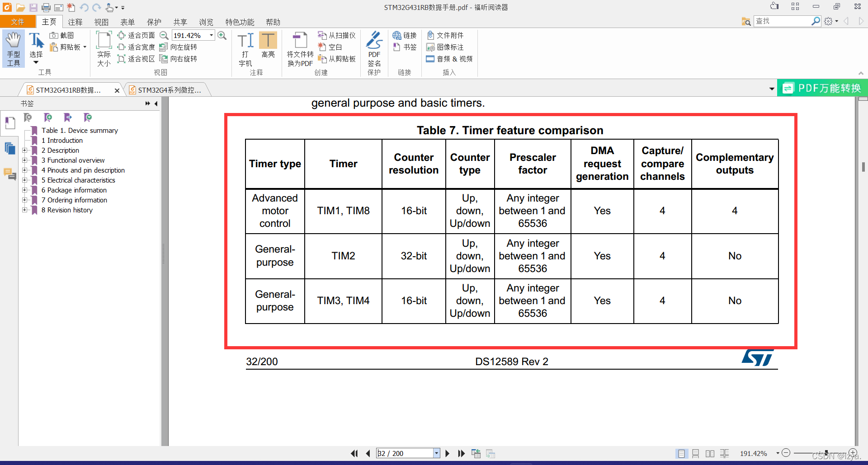
Task: Expand '5 Electrical characteristics' bookmark
Action: [25, 180]
